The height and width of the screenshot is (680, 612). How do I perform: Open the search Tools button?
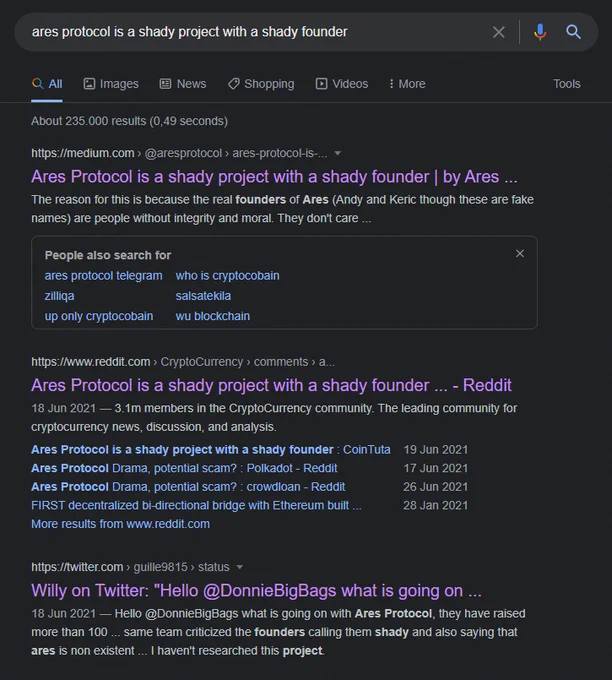566,84
